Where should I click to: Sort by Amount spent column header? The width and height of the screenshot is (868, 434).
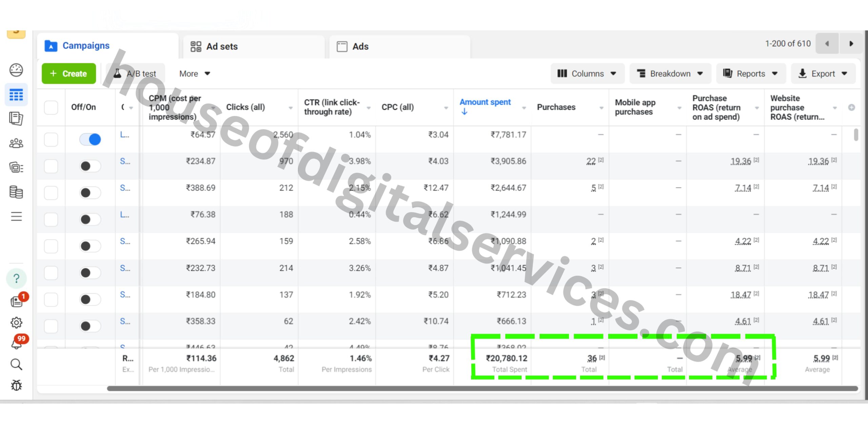click(485, 102)
